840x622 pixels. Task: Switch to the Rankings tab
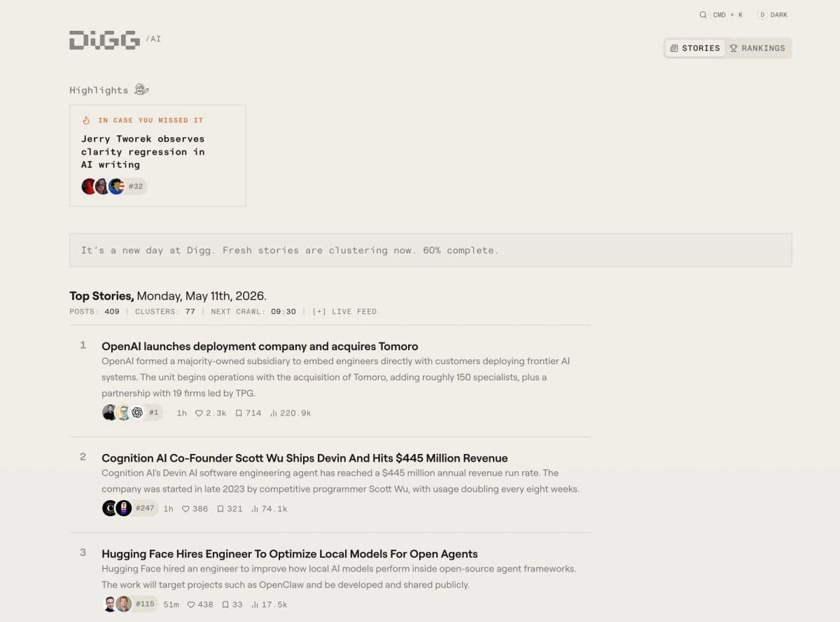click(758, 48)
